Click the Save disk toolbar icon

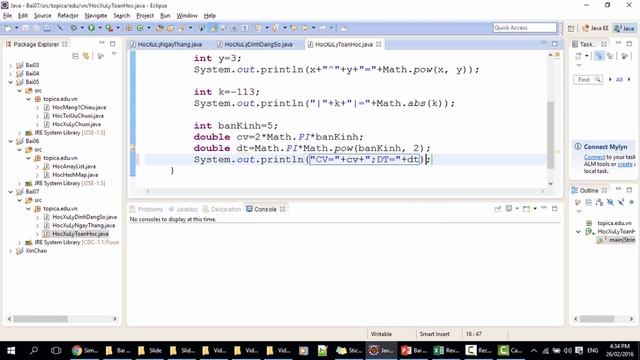click(25, 28)
